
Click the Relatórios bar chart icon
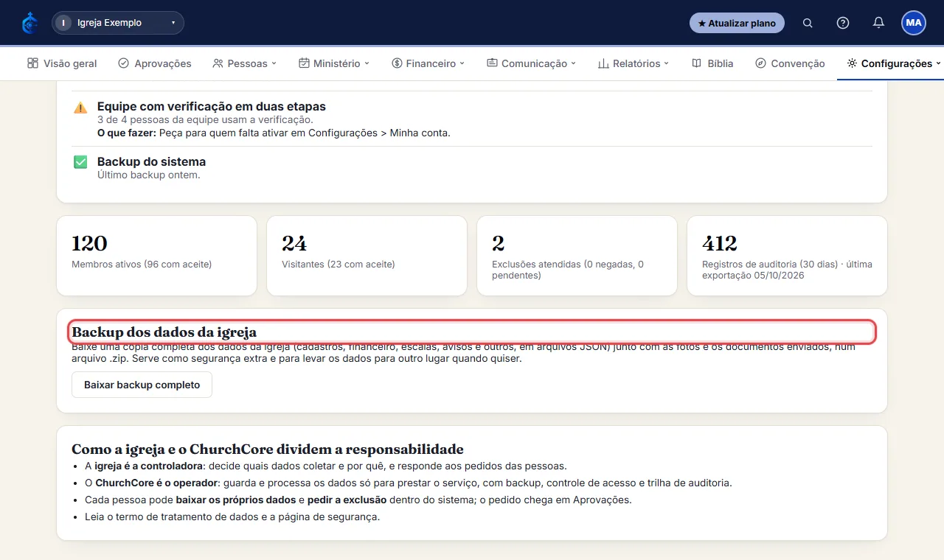click(x=603, y=63)
